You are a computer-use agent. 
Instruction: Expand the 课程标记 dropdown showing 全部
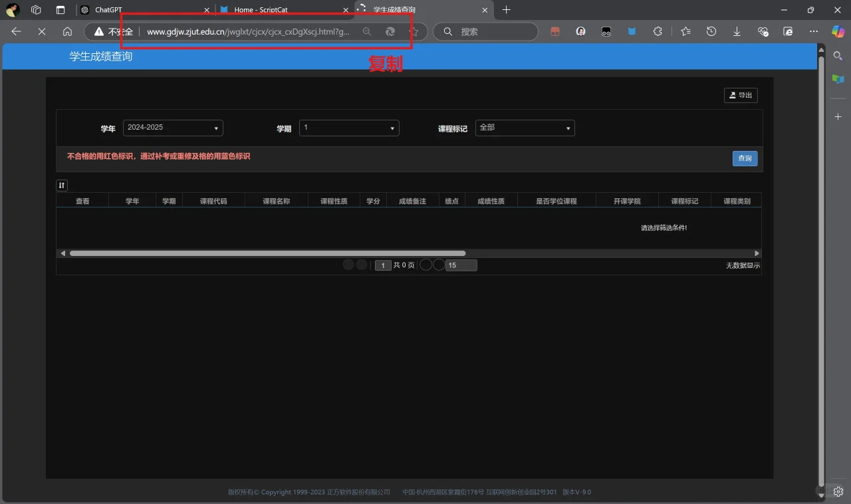pyautogui.click(x=525, y=128)
